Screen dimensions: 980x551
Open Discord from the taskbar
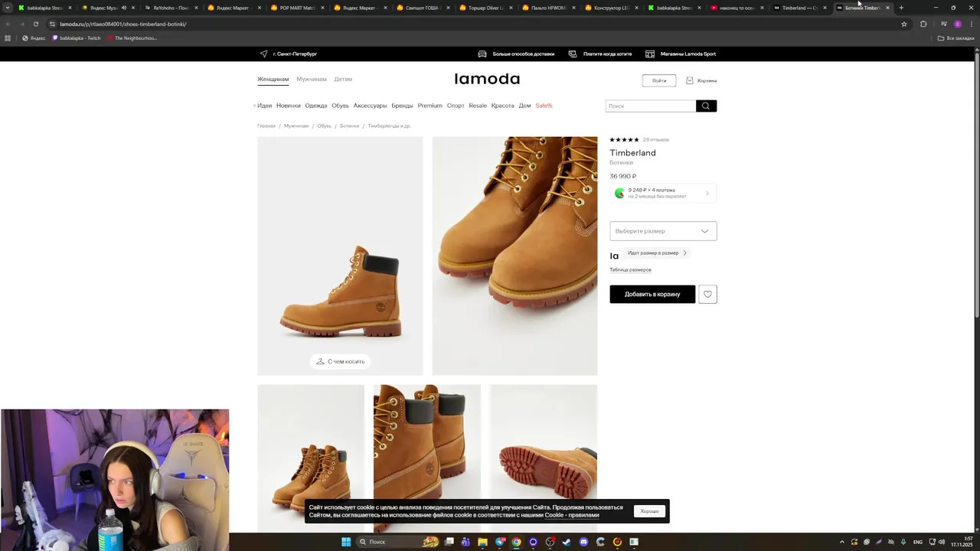point(583,542)
